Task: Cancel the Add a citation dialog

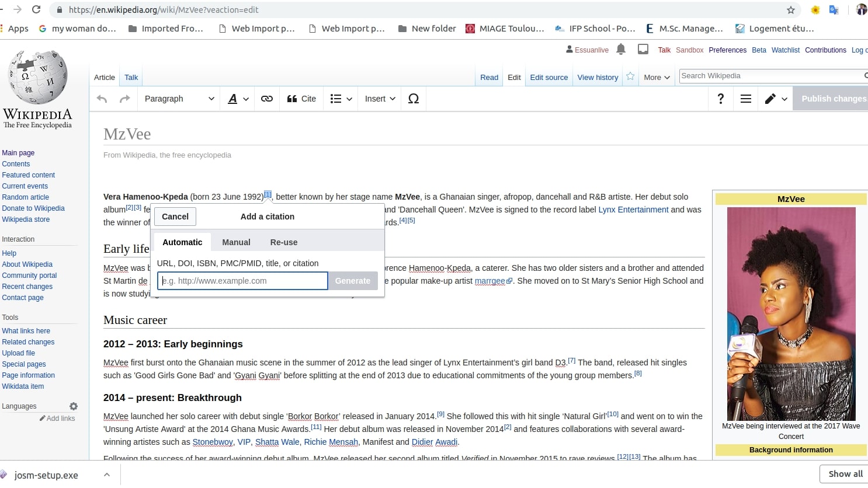Action: point(175,217)
